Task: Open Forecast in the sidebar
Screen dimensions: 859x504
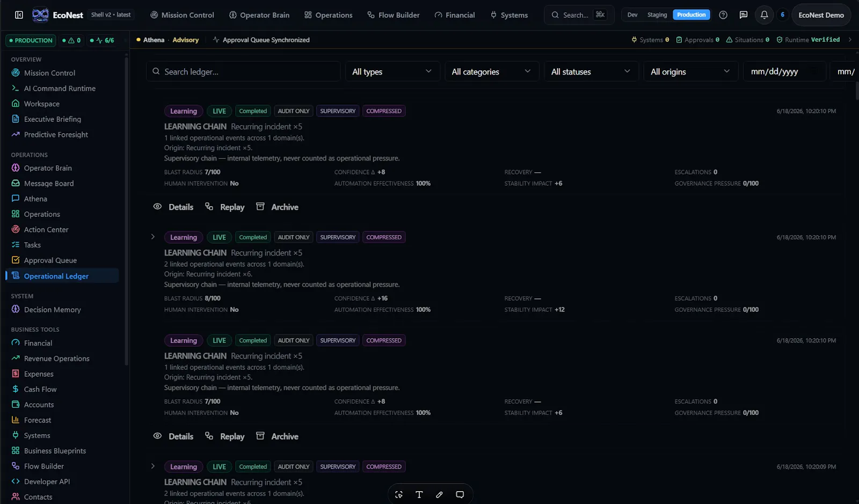Action: coord(38,420)
